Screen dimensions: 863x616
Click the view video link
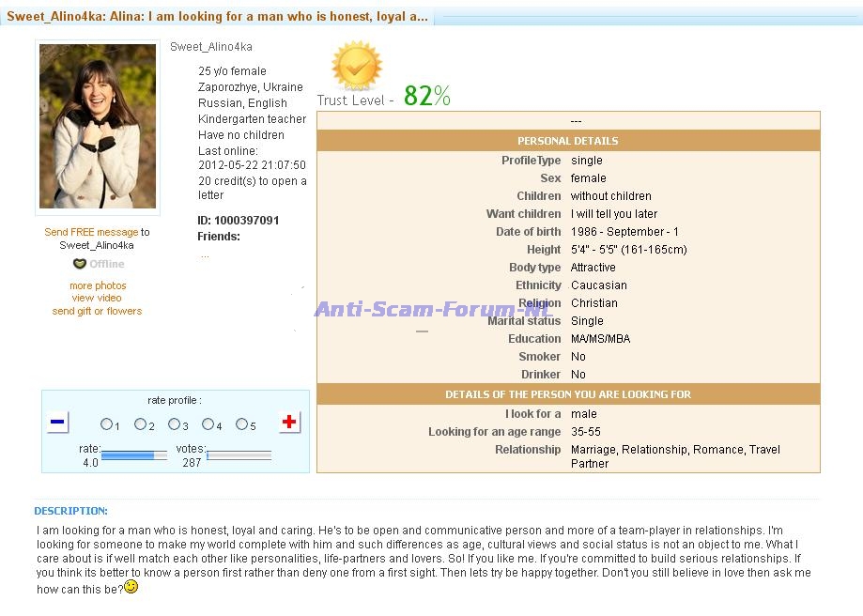[97, 298]
